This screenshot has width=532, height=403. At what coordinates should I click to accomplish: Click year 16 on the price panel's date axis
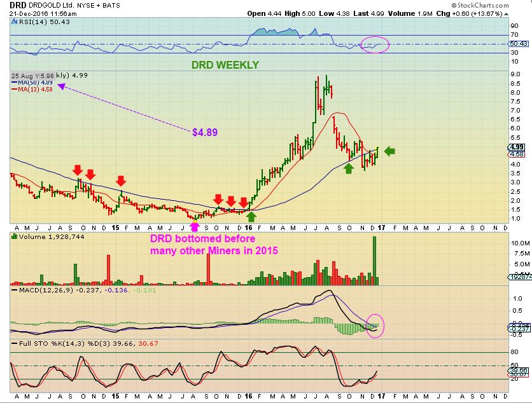248,228
